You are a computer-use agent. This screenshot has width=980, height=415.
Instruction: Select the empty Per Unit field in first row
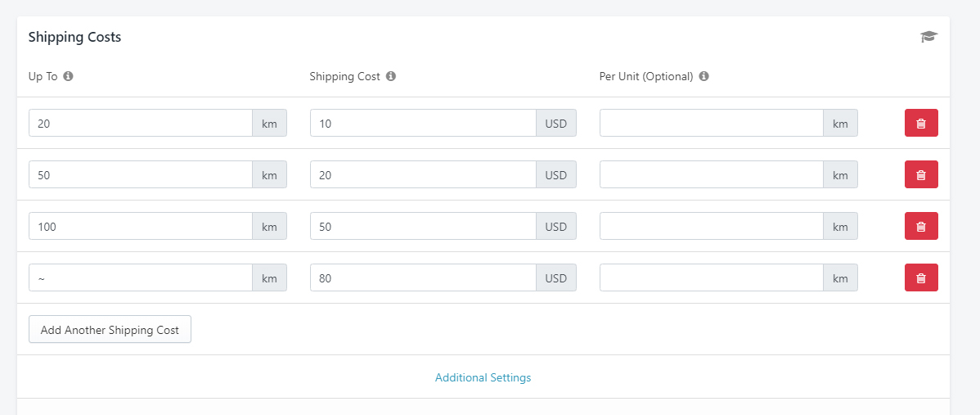(711, 123)
